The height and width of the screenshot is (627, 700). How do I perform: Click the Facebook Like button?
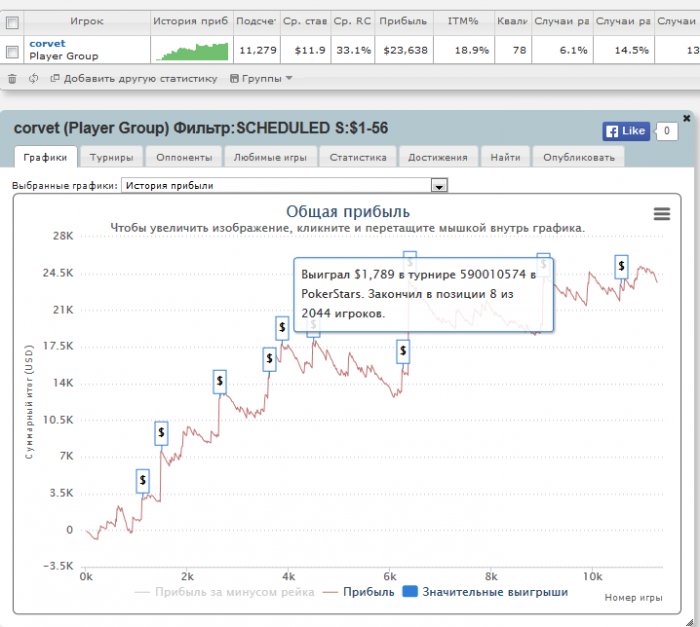(625, 131)
